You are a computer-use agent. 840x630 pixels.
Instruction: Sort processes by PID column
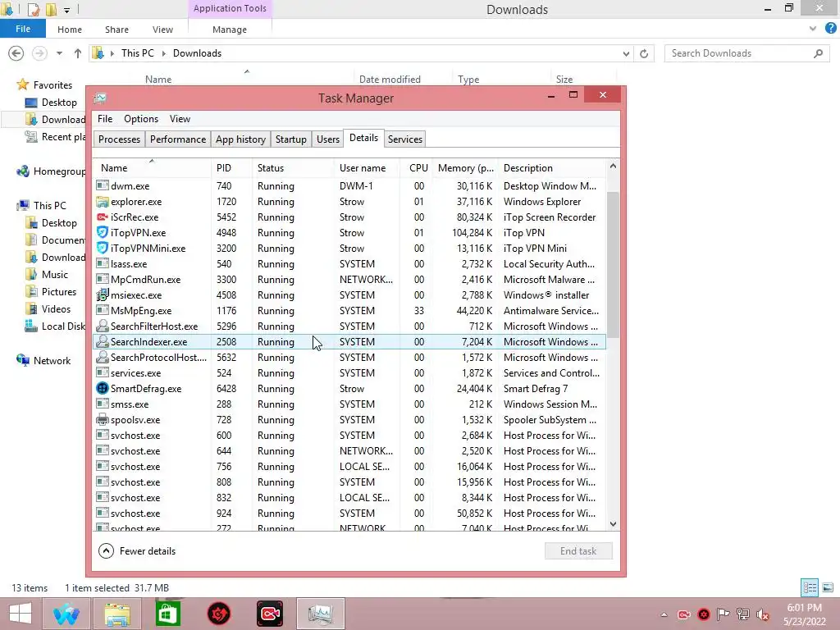(231, 167)
